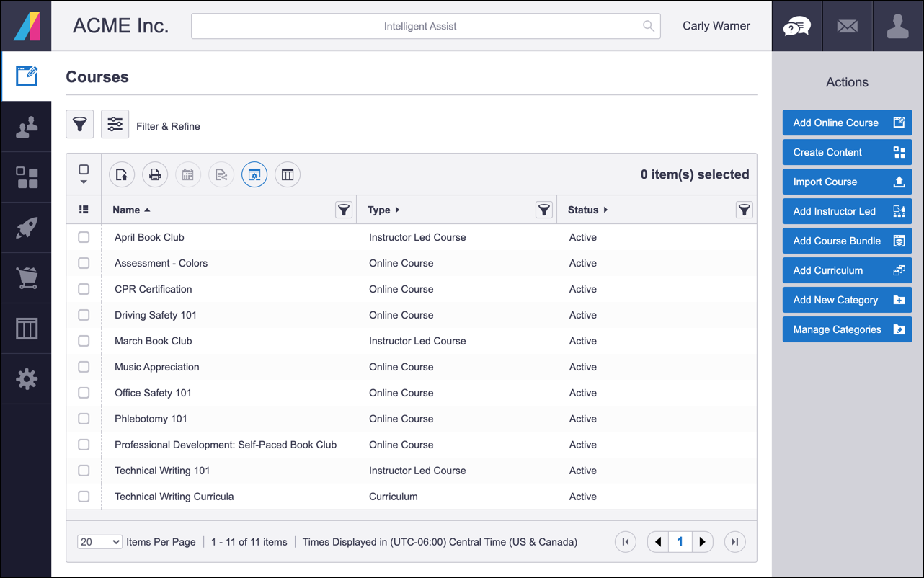Click the list view icon in header row
Screen dimensions: 924x578
point(84,210)
